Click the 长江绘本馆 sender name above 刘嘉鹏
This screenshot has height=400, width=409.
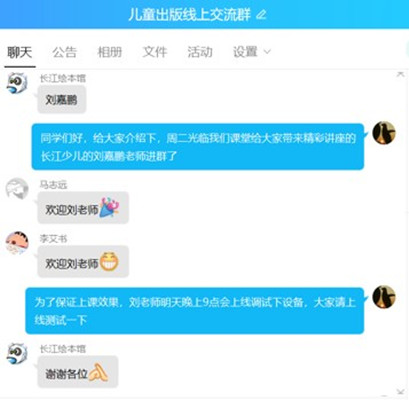pyautogui.click(x=63, y=78)
